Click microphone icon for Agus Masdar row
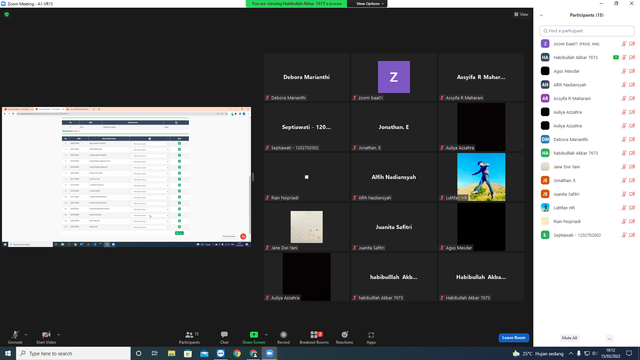Image resolution: width=640 pixels, height=360 pixels. (x=624, y=71)
